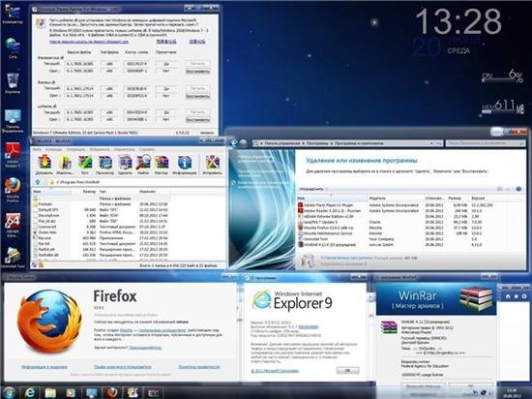The height and width of the screenshot is (399, 532).
Task: Click the help icon in Programs window
Action: (x=518, y=189)
